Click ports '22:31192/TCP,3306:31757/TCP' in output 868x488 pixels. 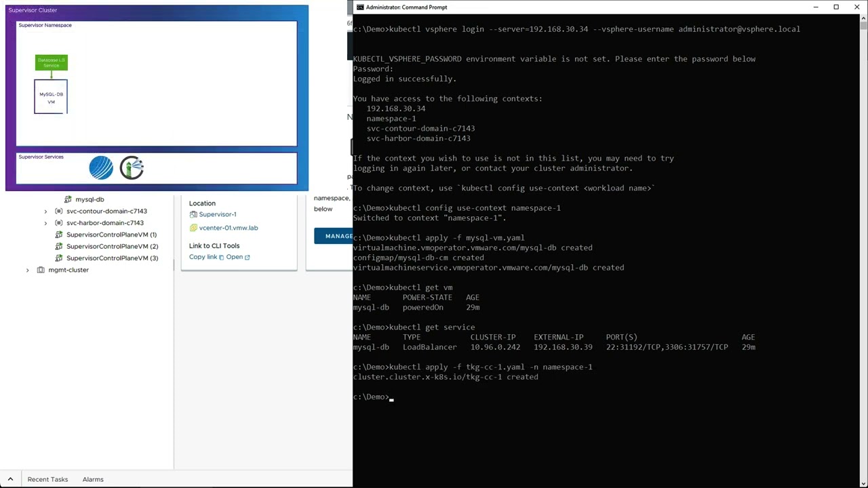667,347
